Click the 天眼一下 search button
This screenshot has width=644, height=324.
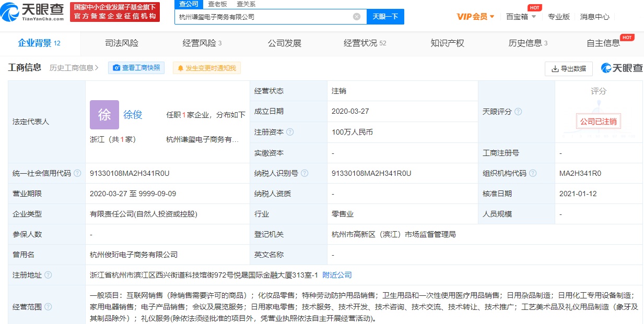(x=385, y=17)
